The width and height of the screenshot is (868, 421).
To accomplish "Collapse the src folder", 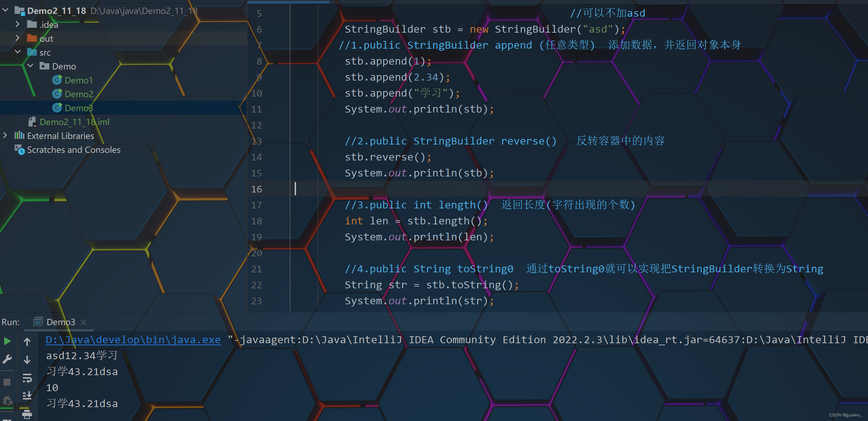I will point(18,52).
